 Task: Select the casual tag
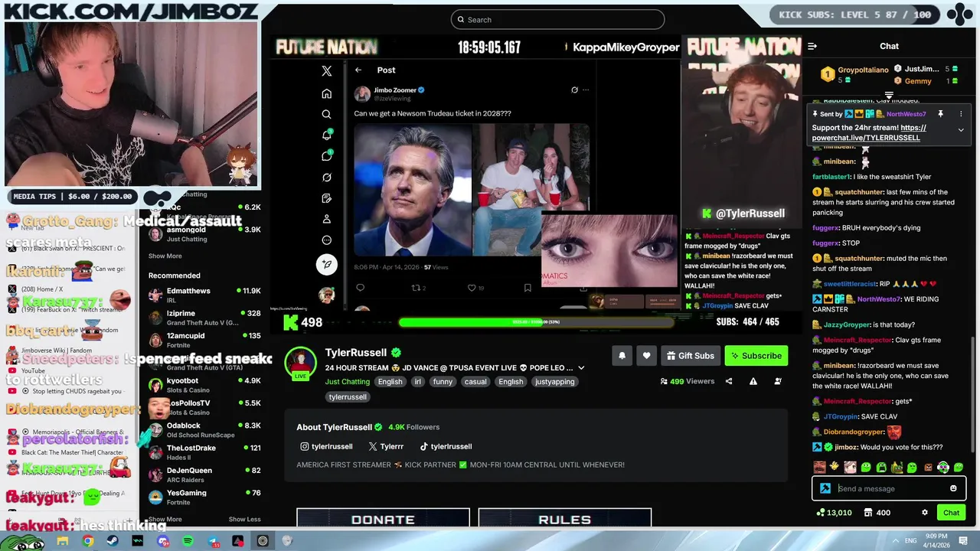tap(475, 382)
